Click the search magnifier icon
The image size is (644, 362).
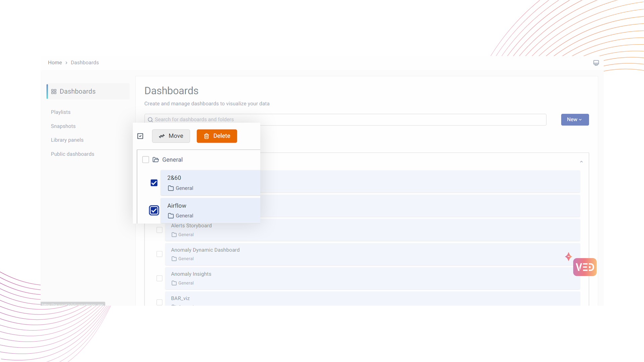click(150, 120)
